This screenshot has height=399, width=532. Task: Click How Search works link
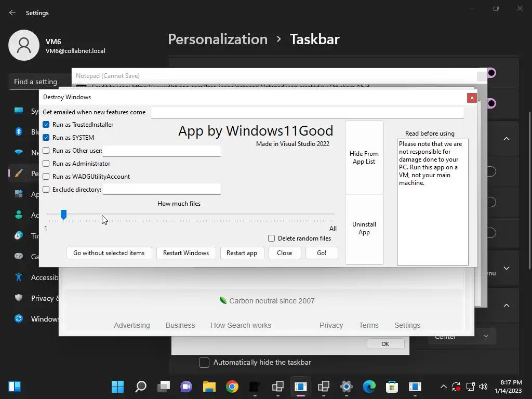[x=241, y=325]
